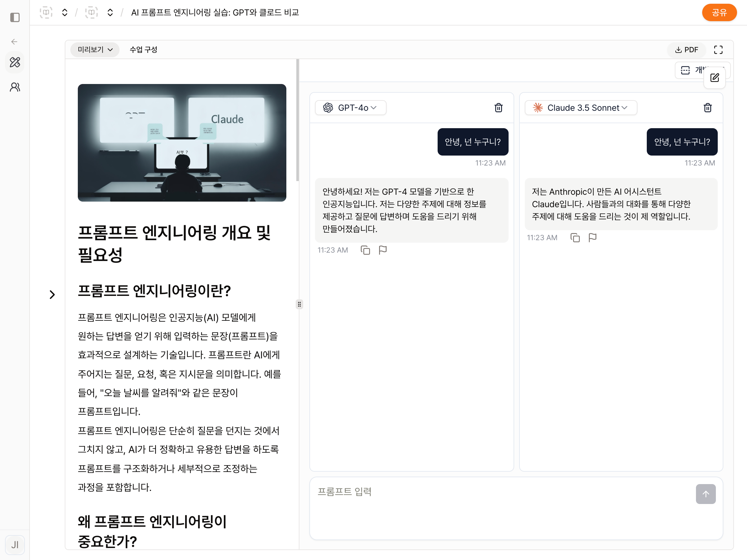
Task: Switch to the 수업 구성 tab
Action: pyautogui.click(x=143, y=49)
